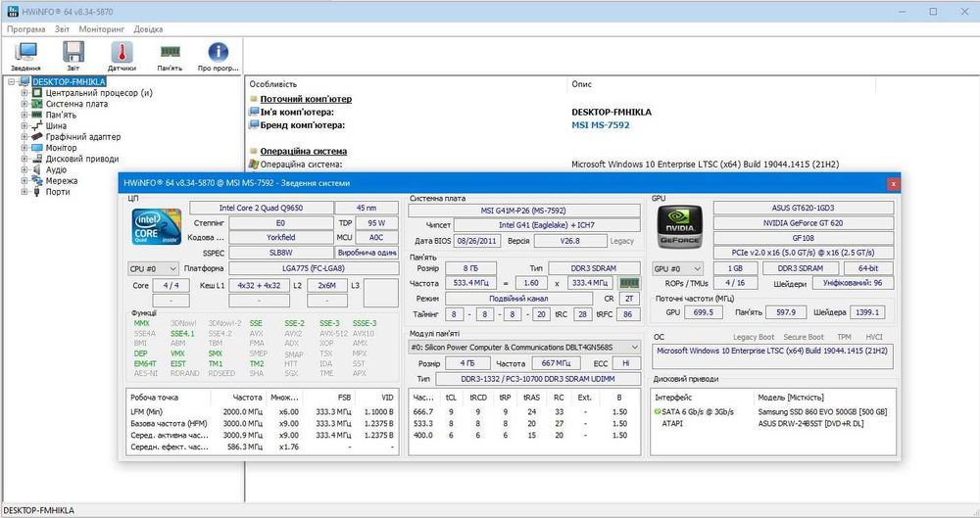Click the Виробнича одиниця button

click(x=367, y=253)
